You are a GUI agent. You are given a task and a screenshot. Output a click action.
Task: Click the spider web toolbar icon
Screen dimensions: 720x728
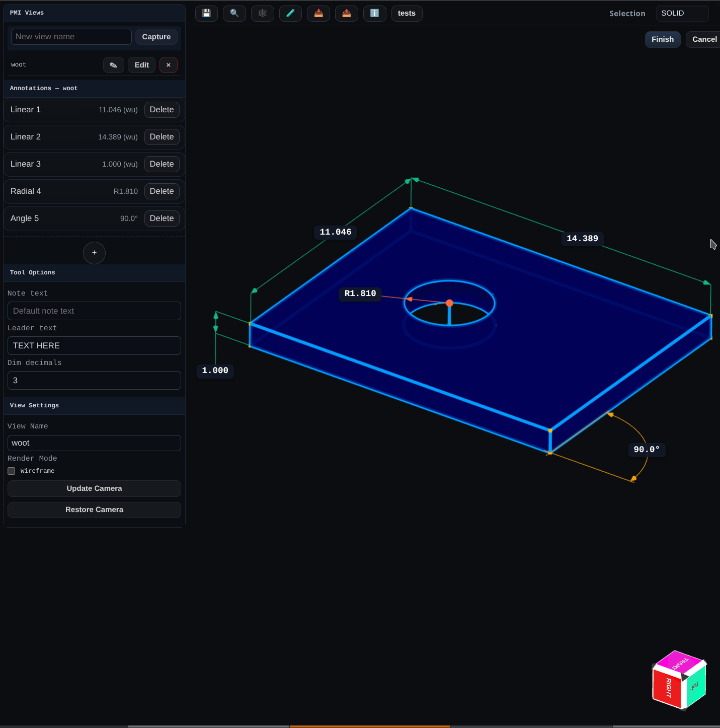point(263,14)
